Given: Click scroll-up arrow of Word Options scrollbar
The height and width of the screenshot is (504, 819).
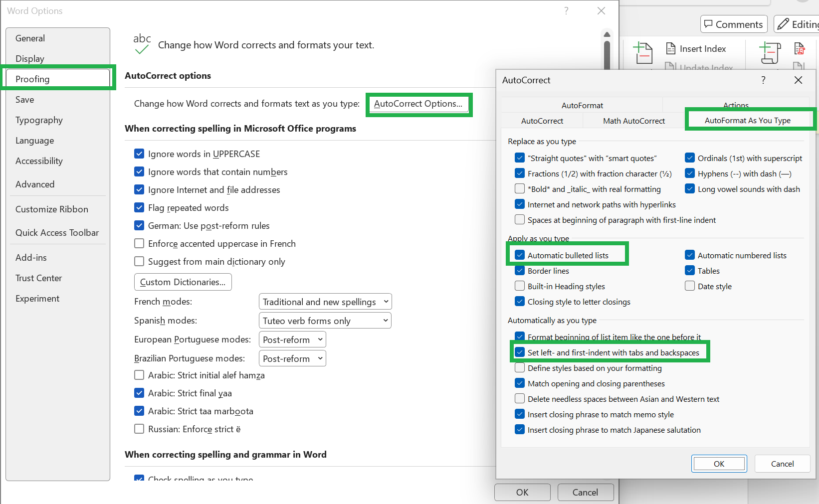Looking at the screenshot, I should tap(607, 34).
